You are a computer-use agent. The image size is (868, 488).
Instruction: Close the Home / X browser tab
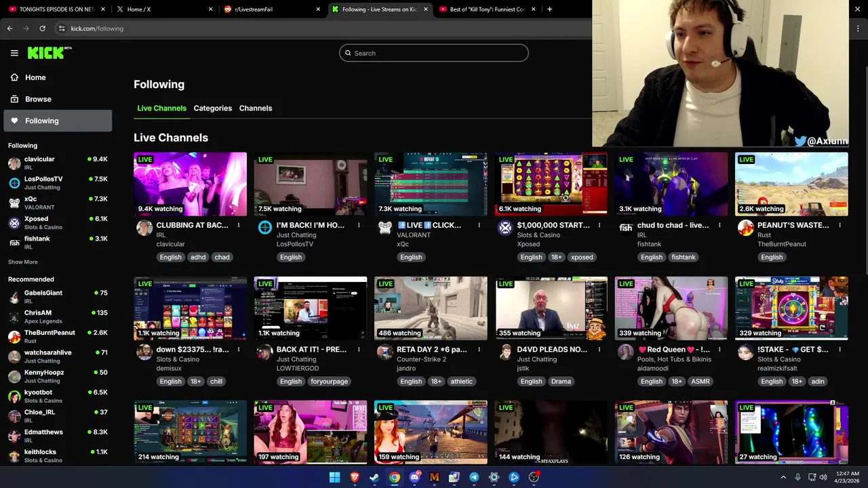(210, 9)
